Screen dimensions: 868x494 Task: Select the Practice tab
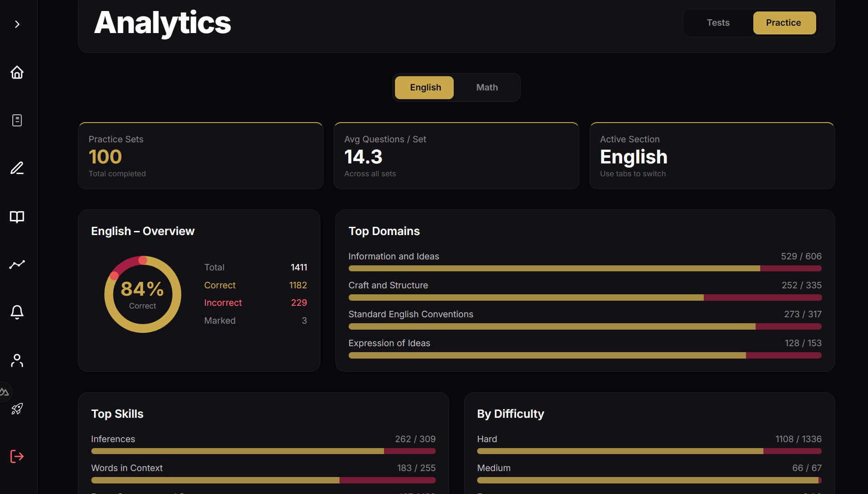(784, 23)
